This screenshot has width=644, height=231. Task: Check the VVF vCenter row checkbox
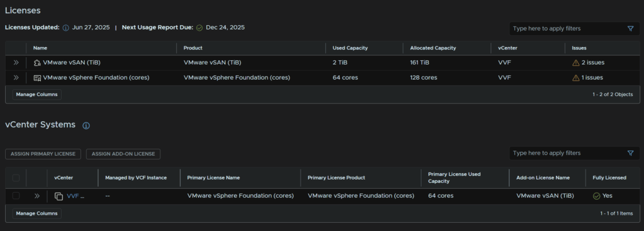tap(16, 196)
